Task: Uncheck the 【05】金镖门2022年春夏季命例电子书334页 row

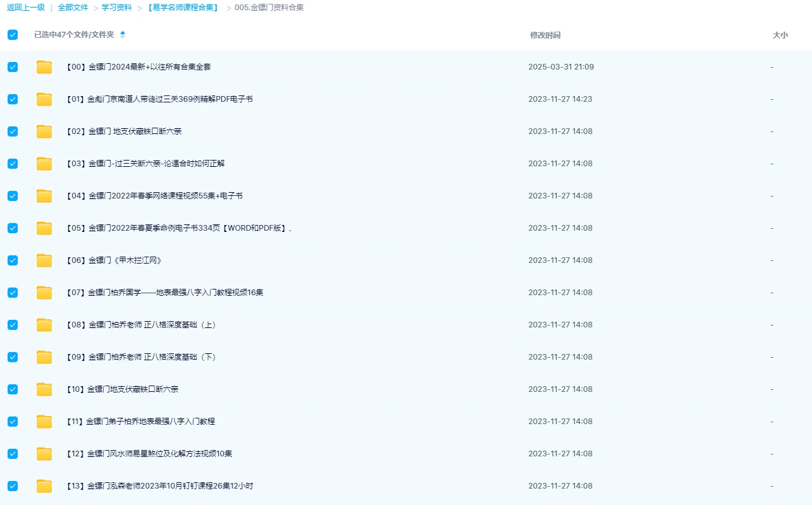Action: coord(13,228)
